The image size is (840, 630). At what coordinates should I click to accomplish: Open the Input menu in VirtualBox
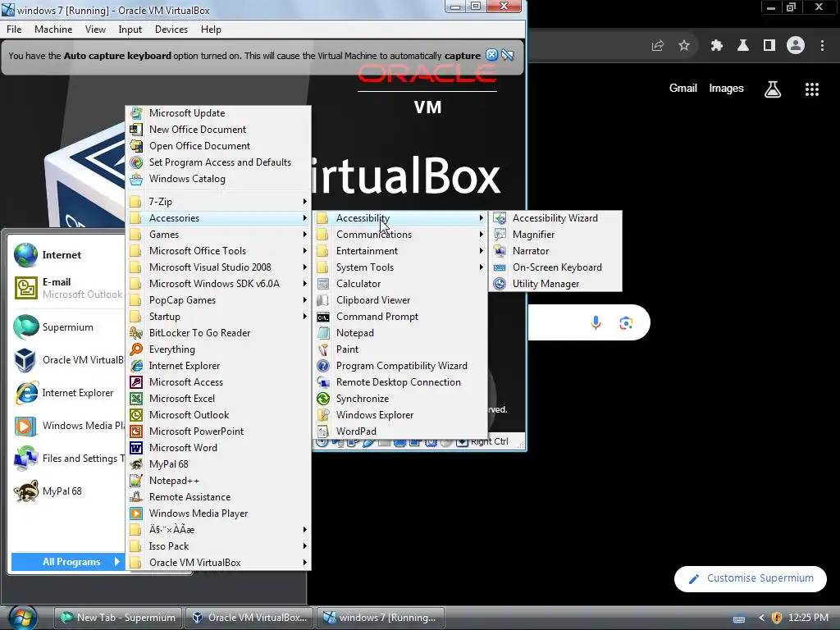130,30
